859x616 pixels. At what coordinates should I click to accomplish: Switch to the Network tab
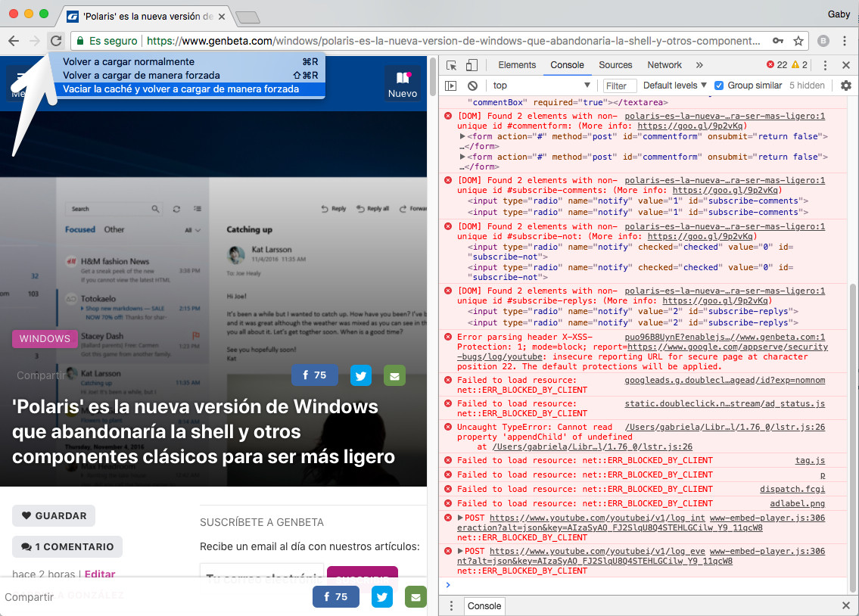[x=664, y=65]
